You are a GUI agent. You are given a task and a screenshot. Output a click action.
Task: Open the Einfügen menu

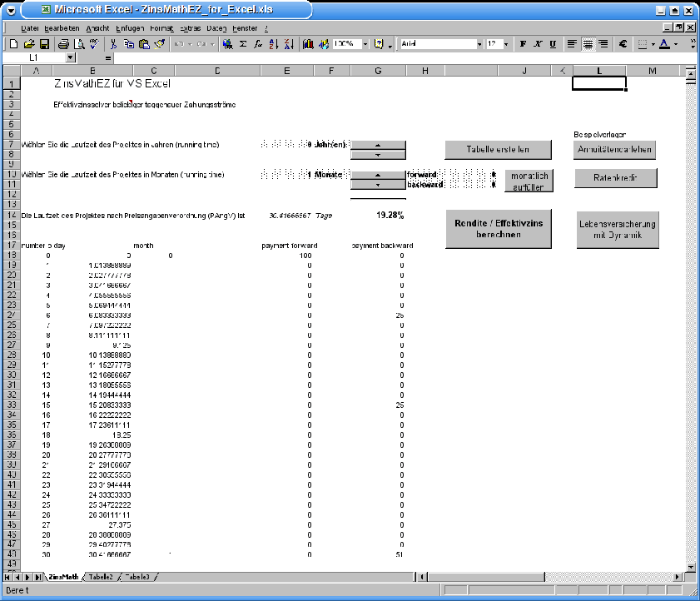pyautogui.click(x=130, y=28)
